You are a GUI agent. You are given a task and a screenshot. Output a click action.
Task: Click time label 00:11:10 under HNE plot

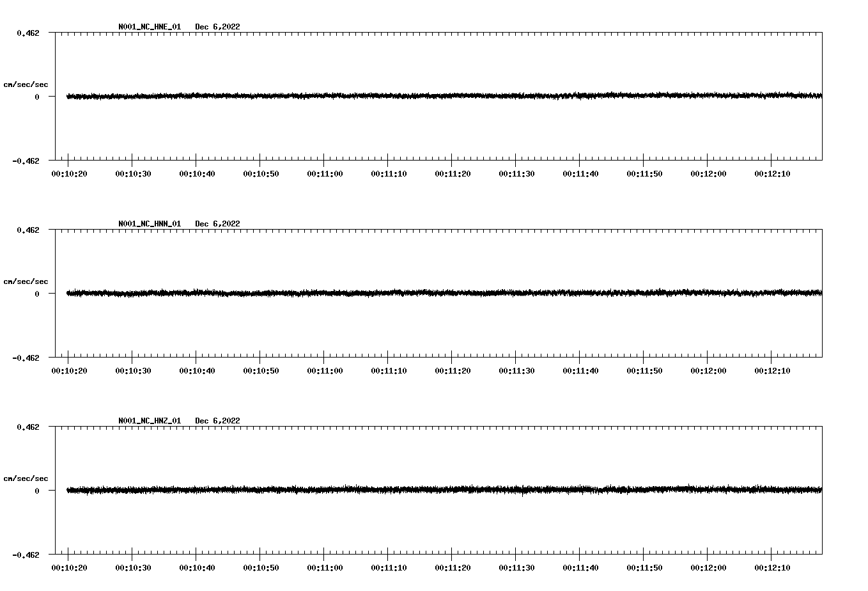click(389, 174)
